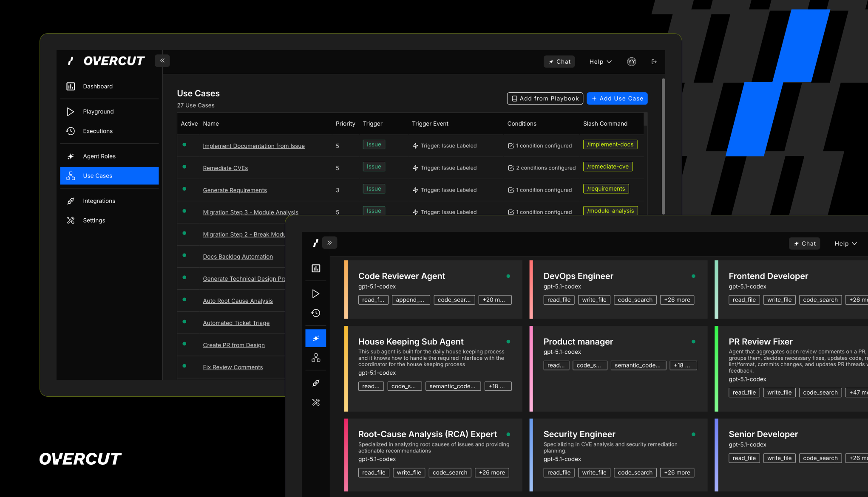Image resolution: width=868 pixels, height=497 pixels.
Task: Open the YY user avatar
Action: [x=631, y=62]
